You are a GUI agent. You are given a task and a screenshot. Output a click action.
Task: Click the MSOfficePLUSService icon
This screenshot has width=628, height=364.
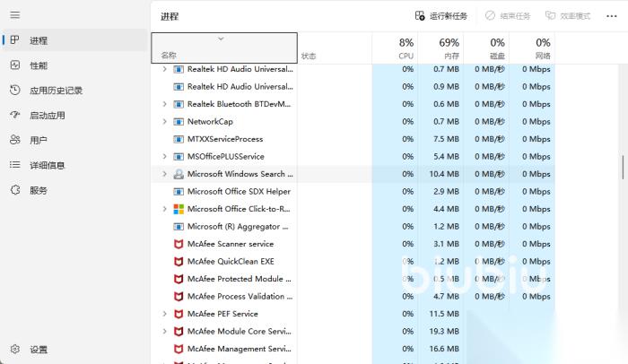(x=179, y=157)
